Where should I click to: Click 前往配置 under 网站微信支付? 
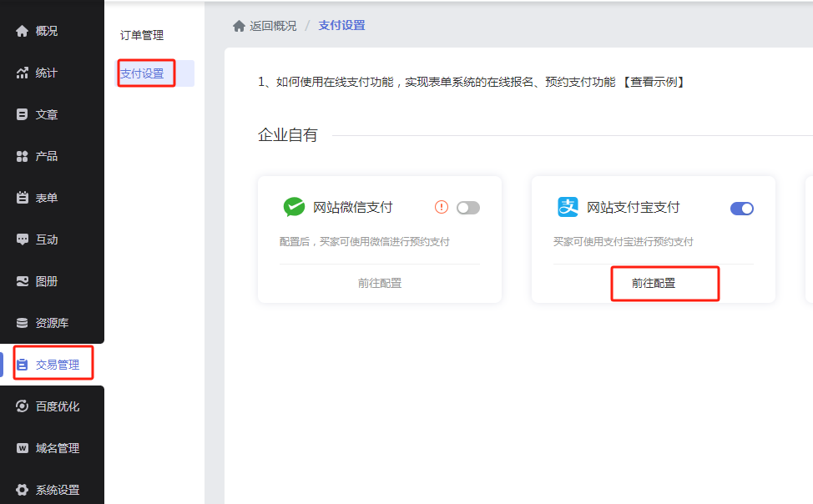[380, 283]
